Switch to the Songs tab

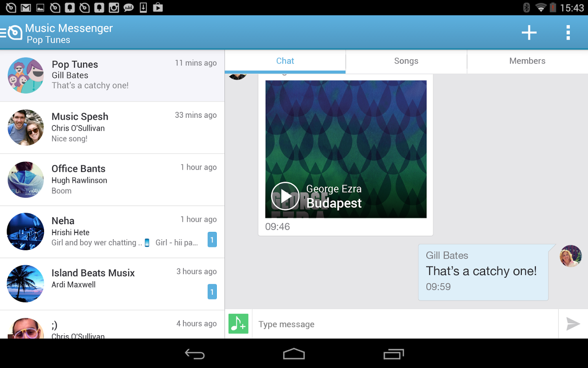406,61
